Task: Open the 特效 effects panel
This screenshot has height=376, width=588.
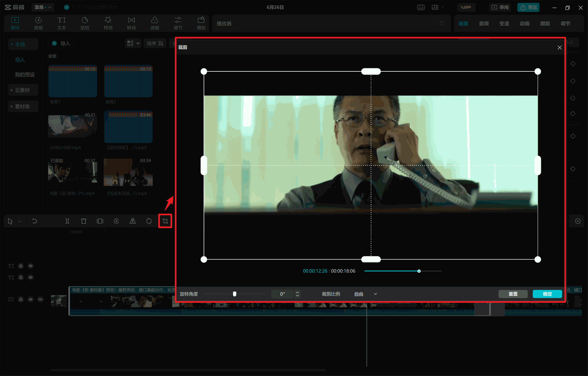Action: click(108, 23)
